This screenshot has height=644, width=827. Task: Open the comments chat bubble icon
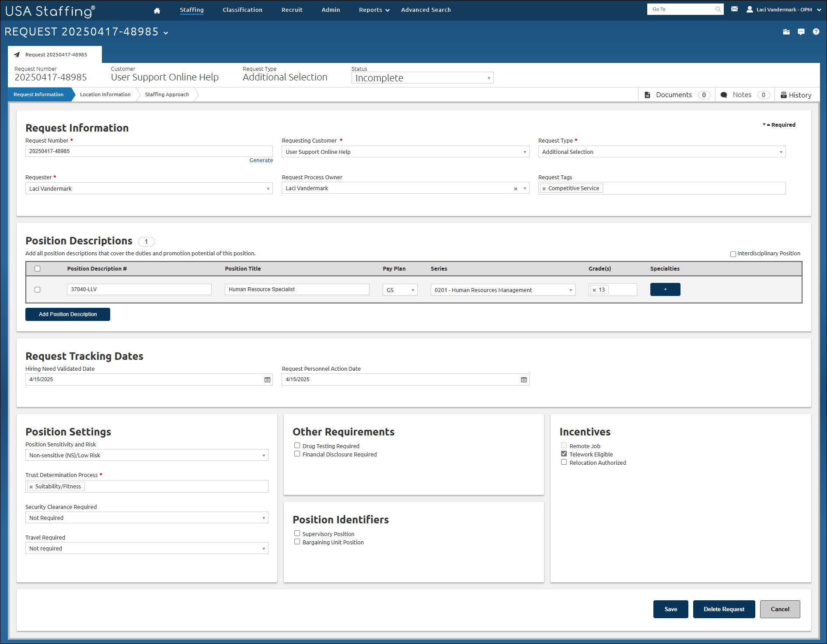coord(801,31)
